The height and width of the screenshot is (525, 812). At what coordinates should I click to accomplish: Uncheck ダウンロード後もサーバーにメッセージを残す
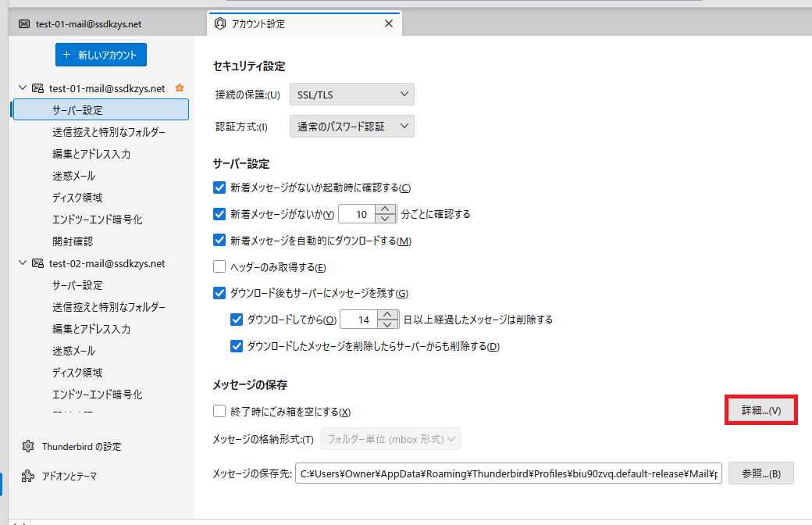[219, 294]
